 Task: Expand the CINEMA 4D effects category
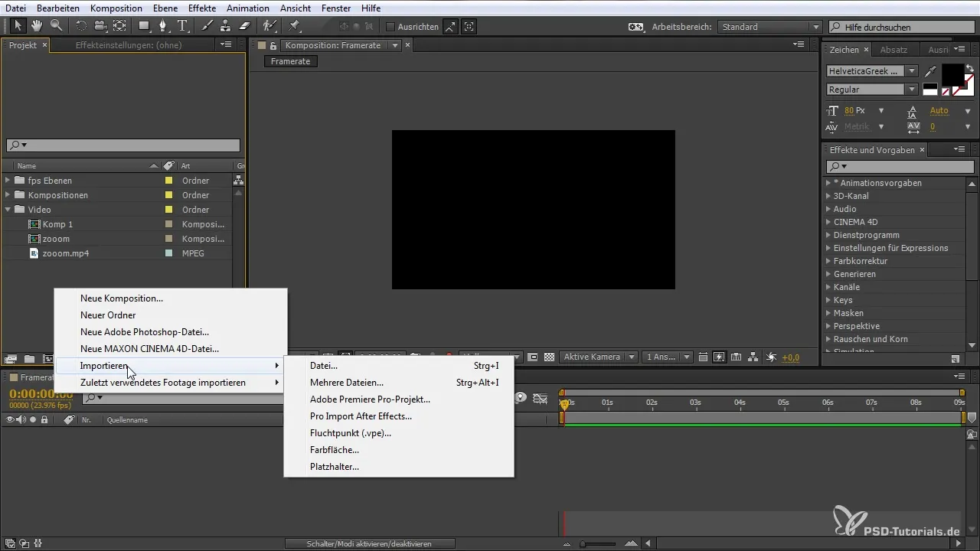[828, 222]
